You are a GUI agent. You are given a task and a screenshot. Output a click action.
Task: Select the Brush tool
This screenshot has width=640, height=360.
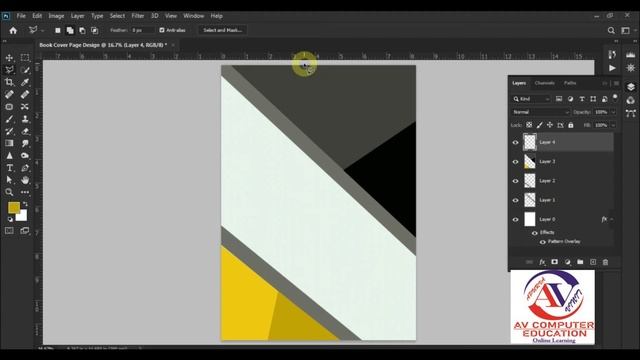pyautogui.click(x=9, y=119)
